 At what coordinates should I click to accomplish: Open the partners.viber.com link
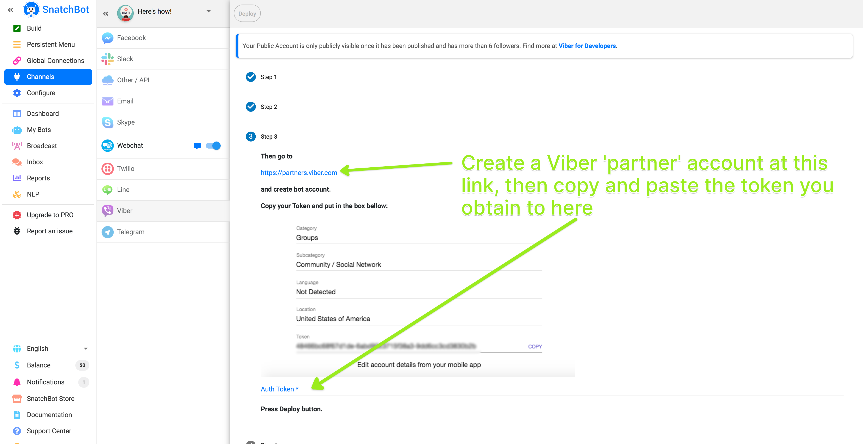(x=299, y=173)
